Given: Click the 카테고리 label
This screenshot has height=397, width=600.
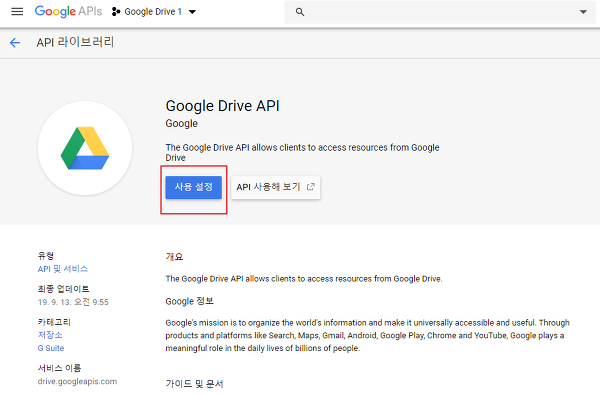Looking at the screenshot, I should tap(54, 322).
